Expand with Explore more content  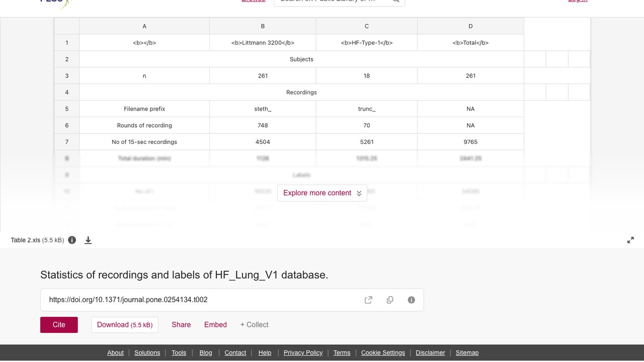[322, 193]
